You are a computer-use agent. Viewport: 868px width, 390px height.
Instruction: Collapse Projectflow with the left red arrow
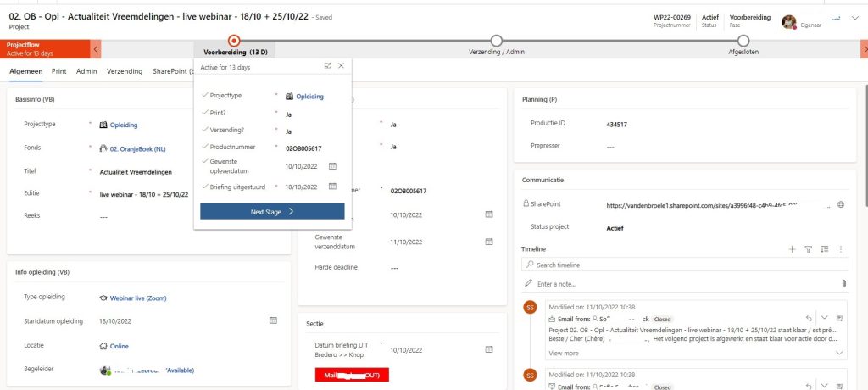tap(96, 49)
